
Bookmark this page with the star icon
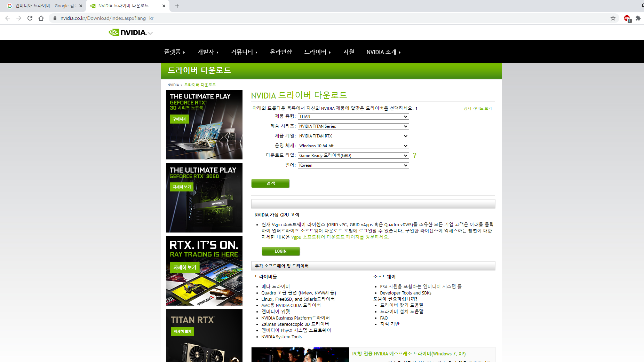pyautogui.click(x=613, y=18)
